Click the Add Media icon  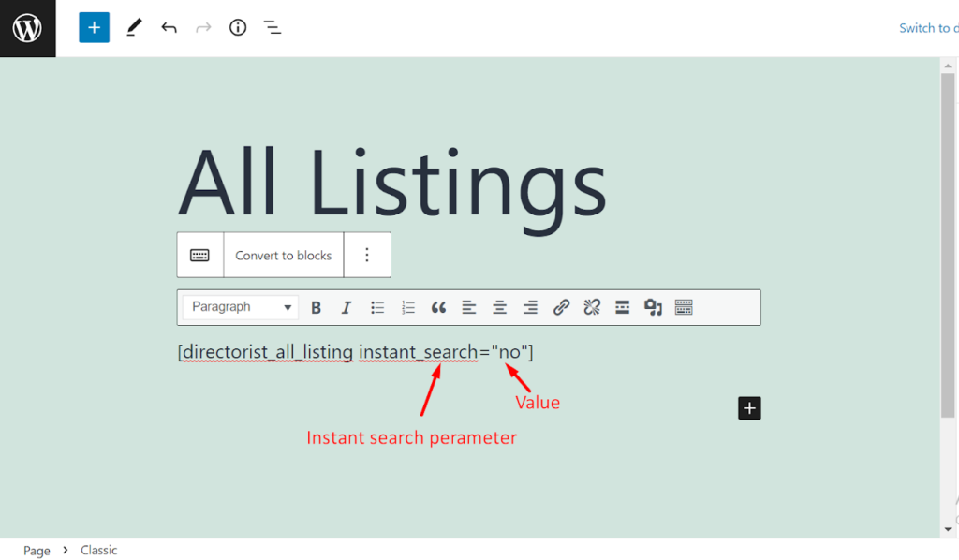[653, 307]
